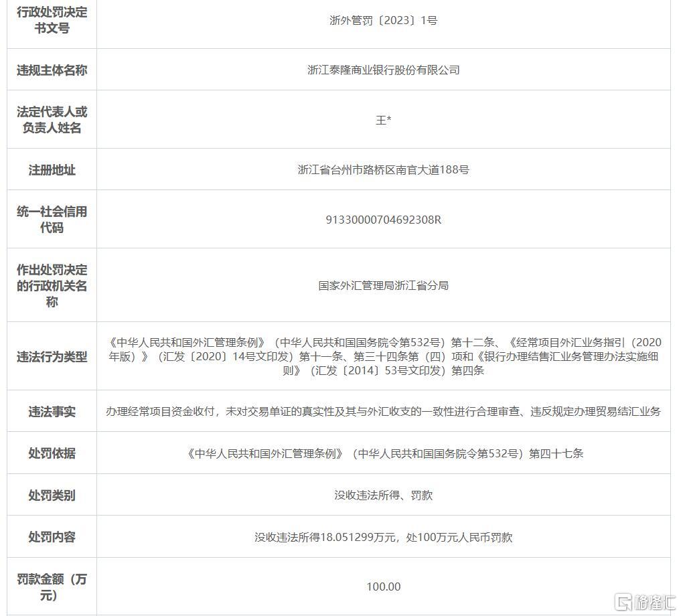This screenshot has width=681, height=616.
Task: Click the 处罚类别 row label
Action: pos(52,495)
